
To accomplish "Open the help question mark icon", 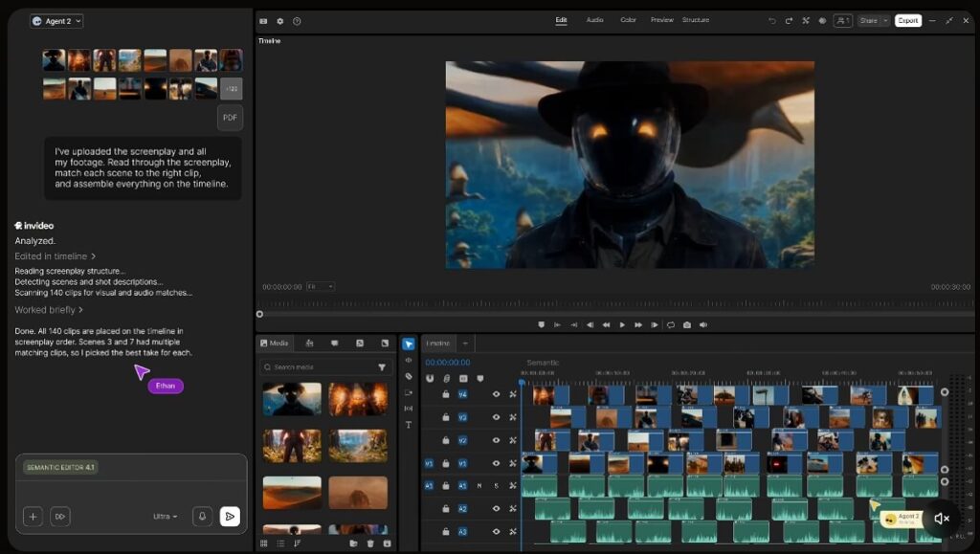I will [x=297, y=21].
